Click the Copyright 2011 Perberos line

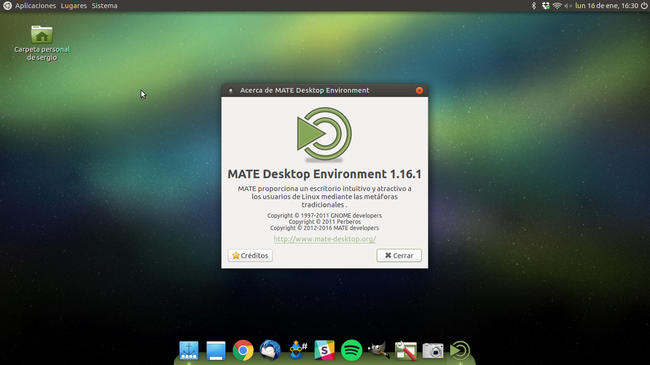click(x=325, y=222)
